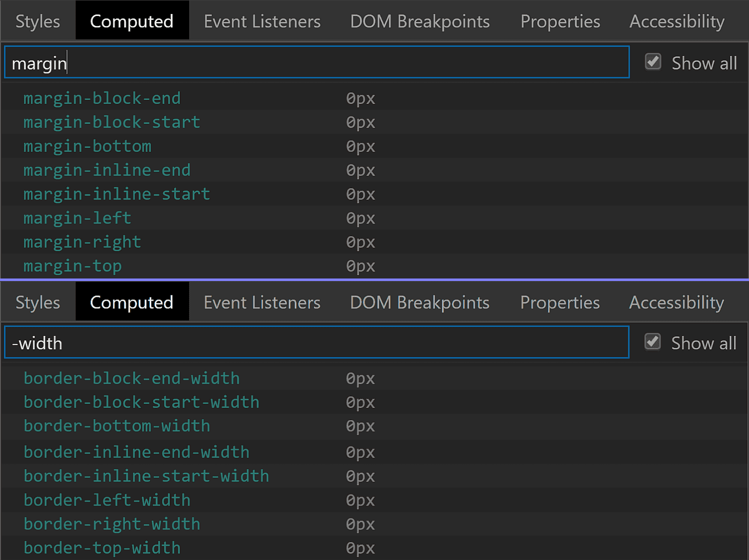The height and width of the screenshot is (560, 749).
Task: Select the border-block-start-width property
Action: click(x=142, y=402)
